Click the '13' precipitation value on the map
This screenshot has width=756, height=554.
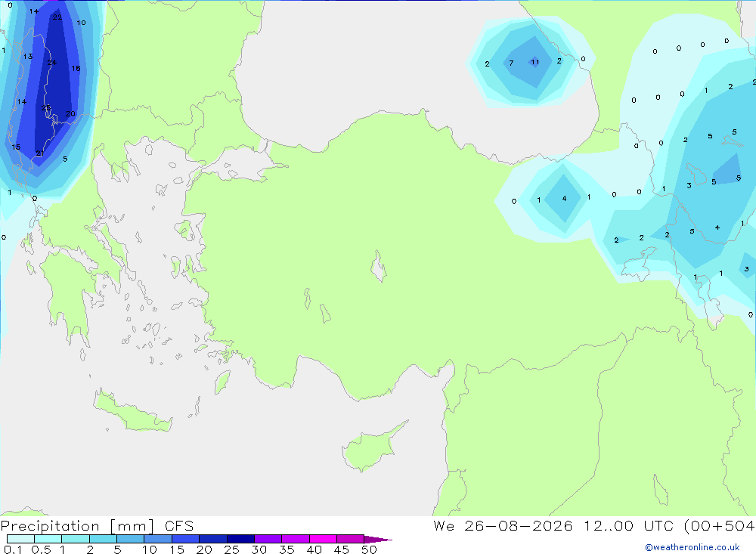[x=28, y=57]
